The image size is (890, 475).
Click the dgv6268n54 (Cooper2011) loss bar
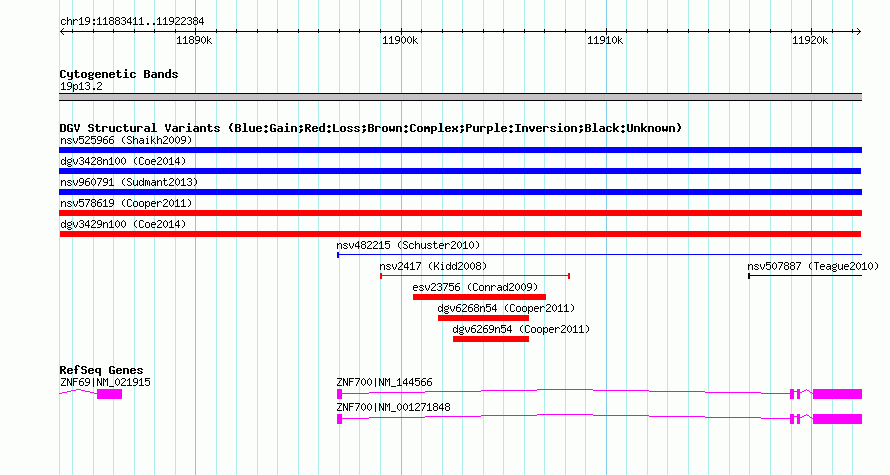click(484, 318)
